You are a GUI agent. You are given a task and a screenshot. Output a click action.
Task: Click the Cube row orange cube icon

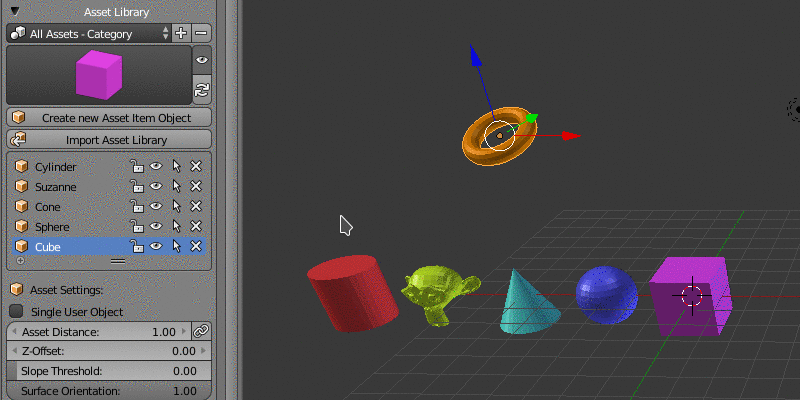point(21,246)
